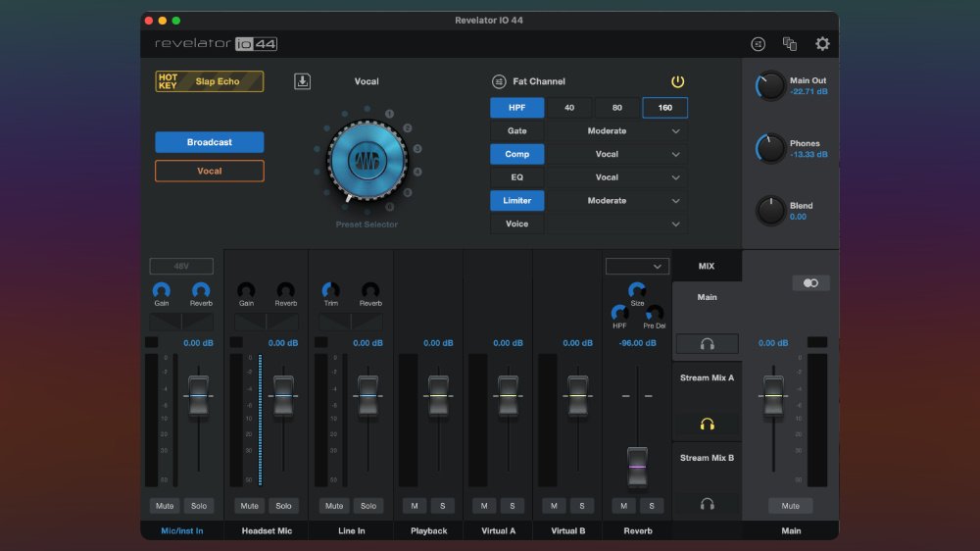Select the 40 Hz HPF option
Viewport: 980px width, 551px height.
(569, 108)
